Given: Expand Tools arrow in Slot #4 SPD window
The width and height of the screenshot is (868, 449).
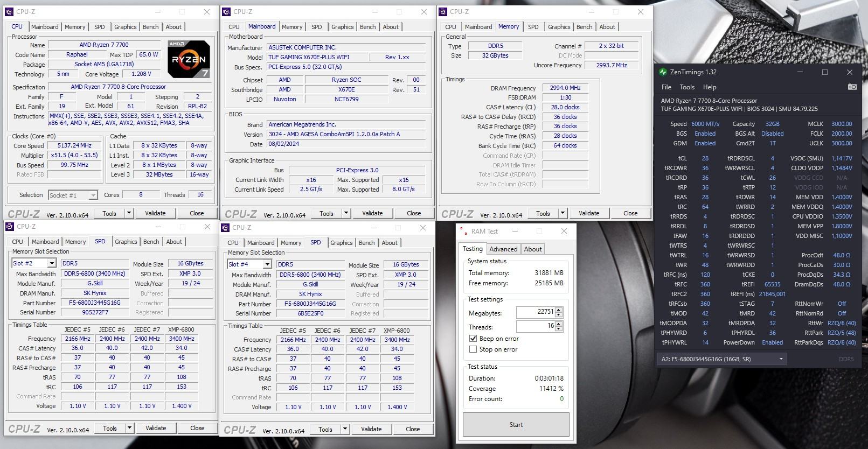Looking at the screenshot, I should 345,429.
